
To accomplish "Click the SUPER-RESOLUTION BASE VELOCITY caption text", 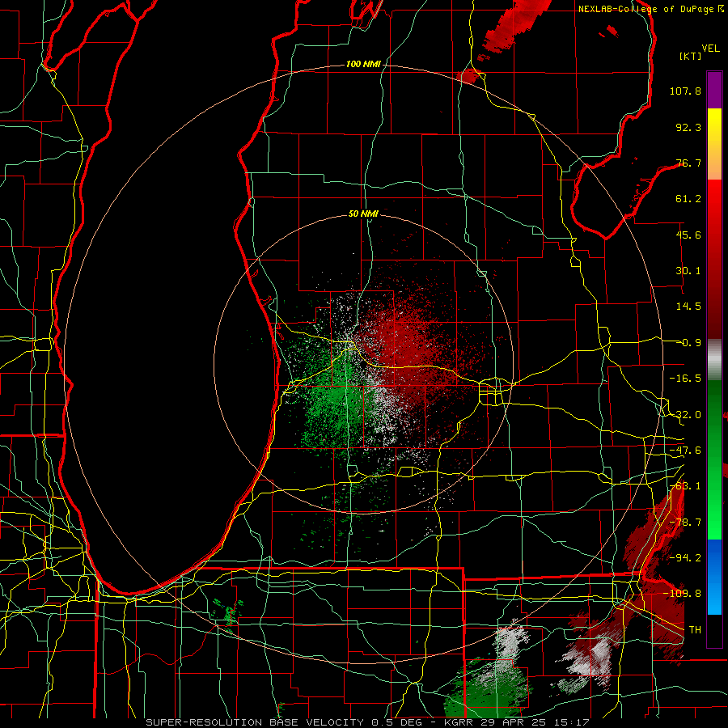I will point(256,722).
